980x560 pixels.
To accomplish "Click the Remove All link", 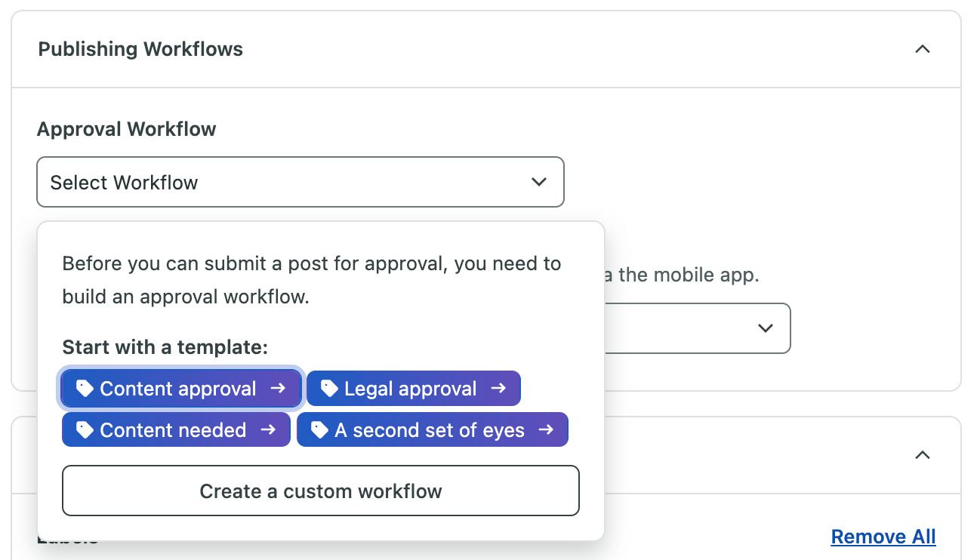I will [883, 536].
